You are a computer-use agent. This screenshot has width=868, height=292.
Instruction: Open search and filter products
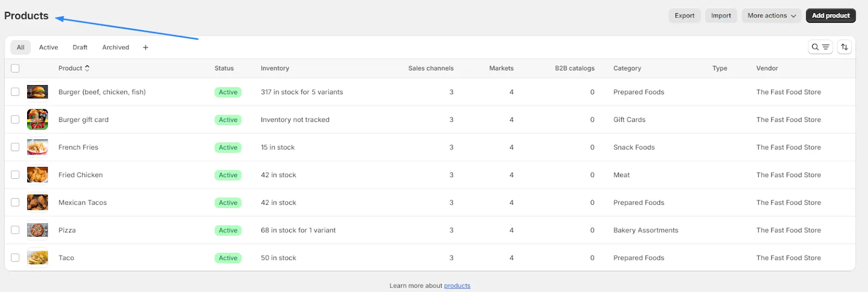820,47
